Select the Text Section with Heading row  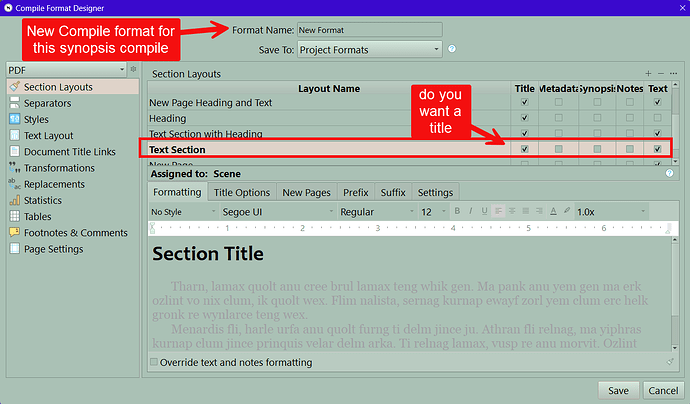point(329,134)
